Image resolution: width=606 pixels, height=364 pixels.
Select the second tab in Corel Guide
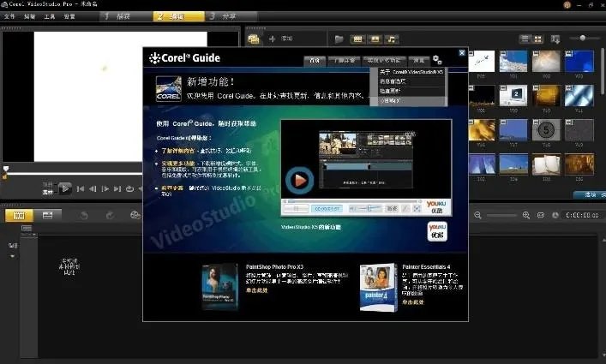pyautogui.click(x=344, y=61)
